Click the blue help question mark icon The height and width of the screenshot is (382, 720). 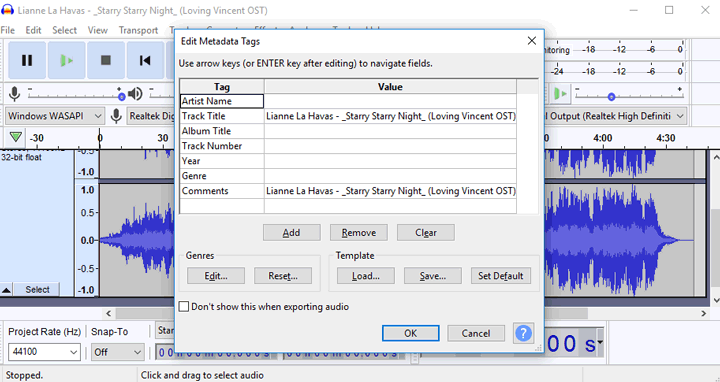click(523, 333)
